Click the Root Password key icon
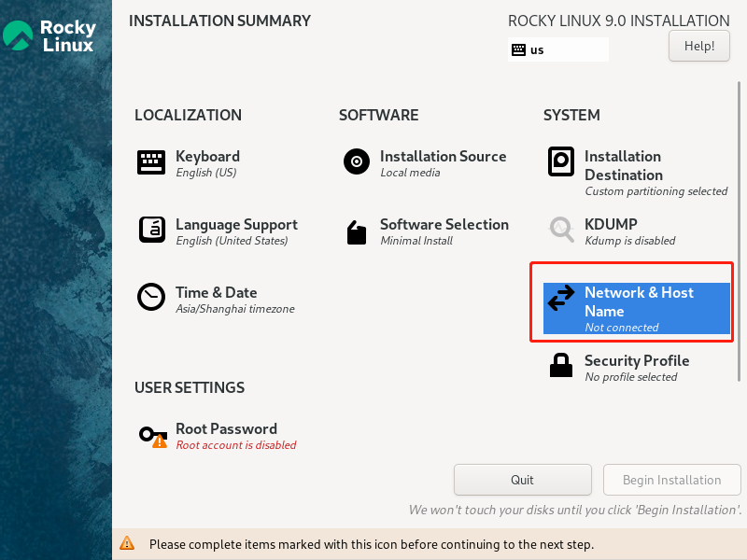Viewport: 747px width, 560px height. 152,436
